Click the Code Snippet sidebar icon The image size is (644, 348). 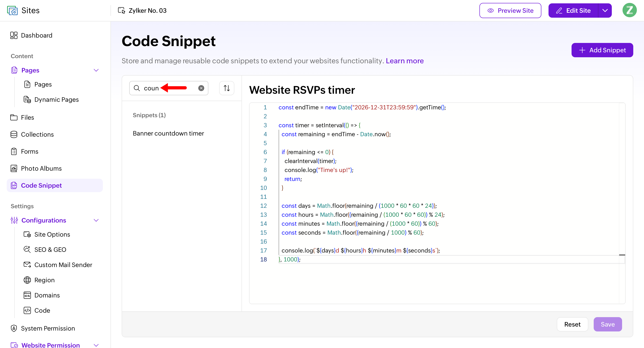[x=14, y=185]
